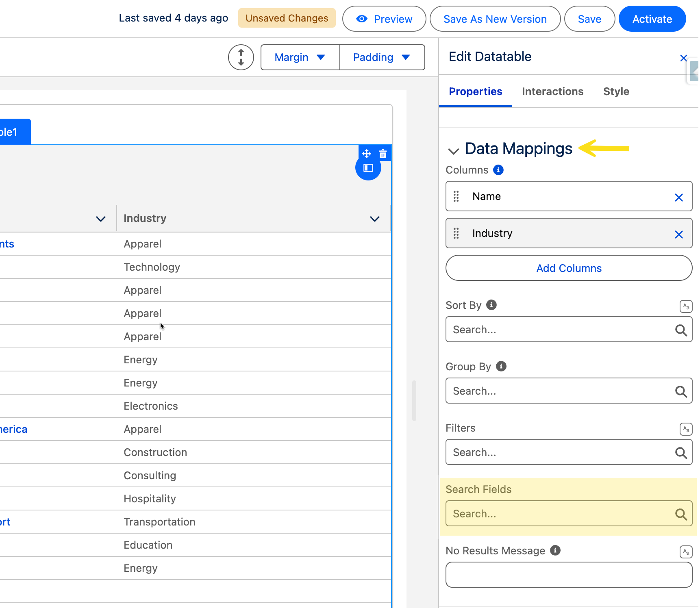Viewport: 700px width, 608px height.
Task: Open the Margin dropdown
Action: [300, 57]
